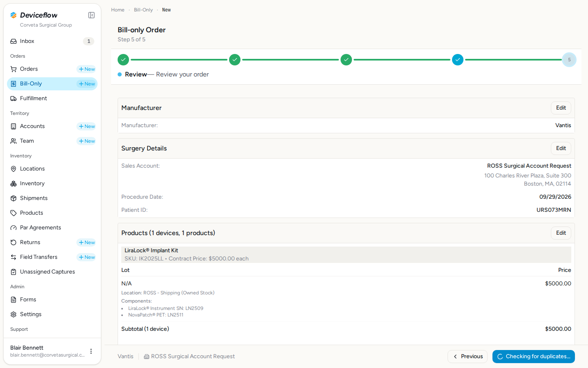Image resolution: width=588 pixels, height=368 pixels.
Task: Select step 4 circle in the stepper
Action: point(458,60)
